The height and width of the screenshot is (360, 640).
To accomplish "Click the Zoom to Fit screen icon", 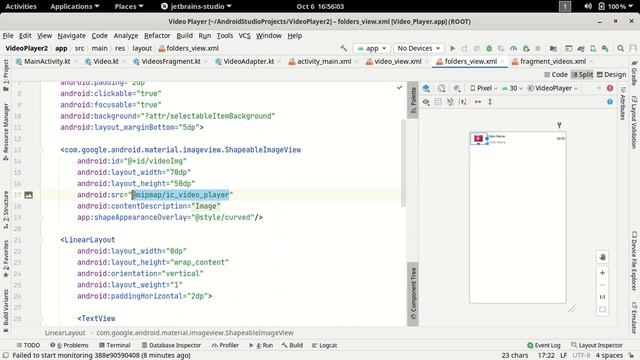I will (602, 309).
